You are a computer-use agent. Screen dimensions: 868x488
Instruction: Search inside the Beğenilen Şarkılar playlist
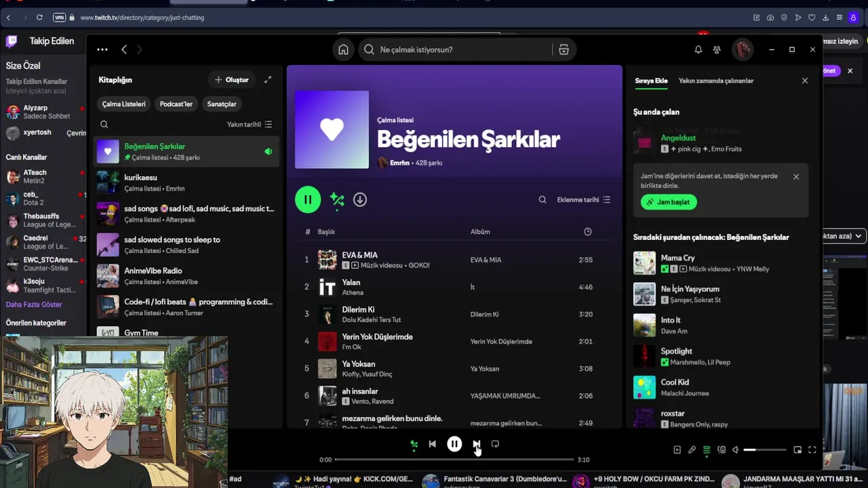click(x=542, y=200)
